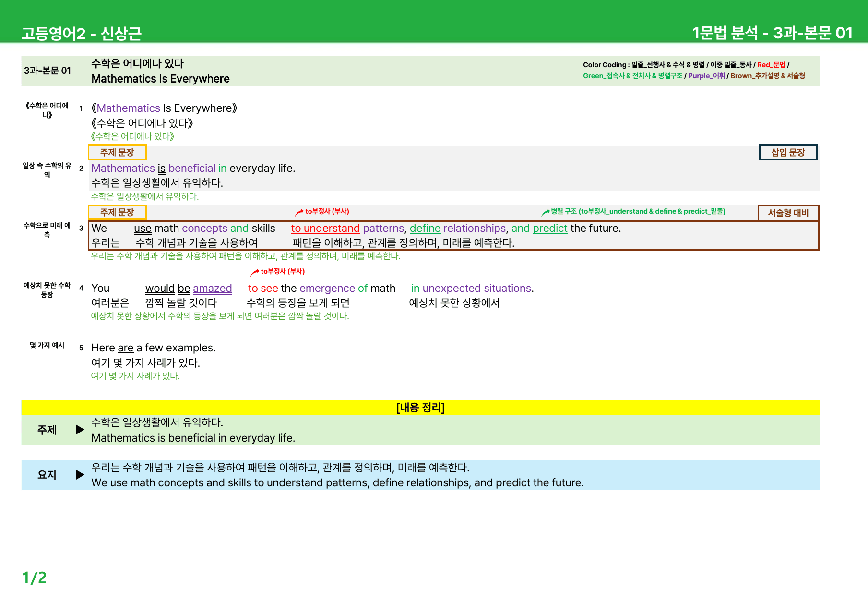Click the red phrase 'to understand'

coord(325,229)
